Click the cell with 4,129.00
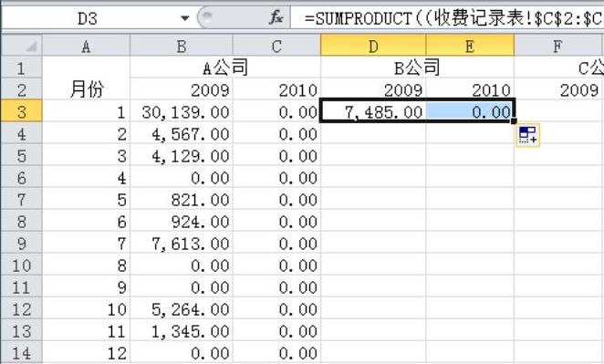This screenshot has width=604, height=364. click(182, 156)
